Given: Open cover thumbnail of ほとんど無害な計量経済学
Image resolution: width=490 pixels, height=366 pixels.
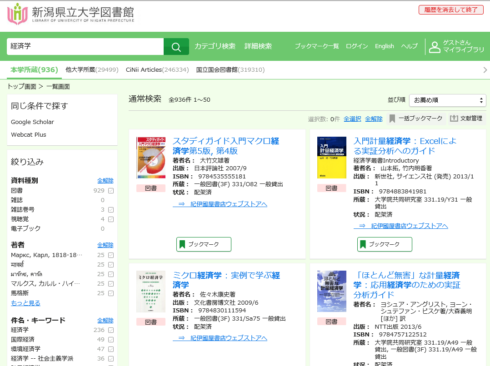Looking at the screenshot, I should point(331,291).
